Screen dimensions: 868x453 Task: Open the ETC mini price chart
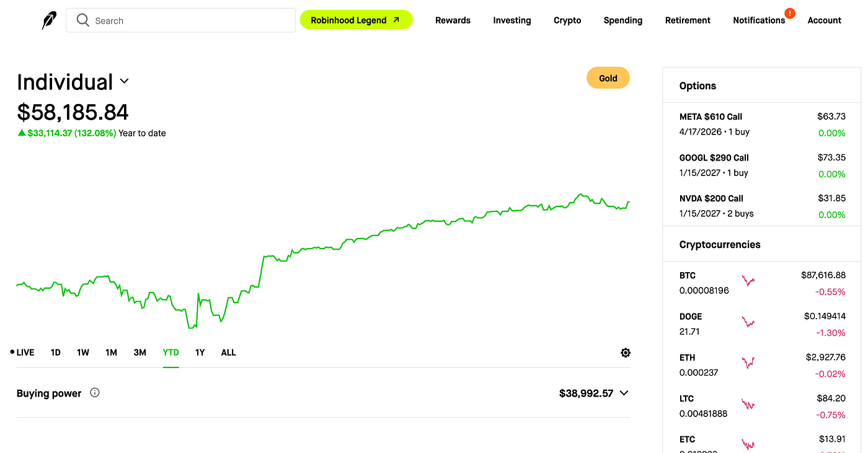click(748, 444)
